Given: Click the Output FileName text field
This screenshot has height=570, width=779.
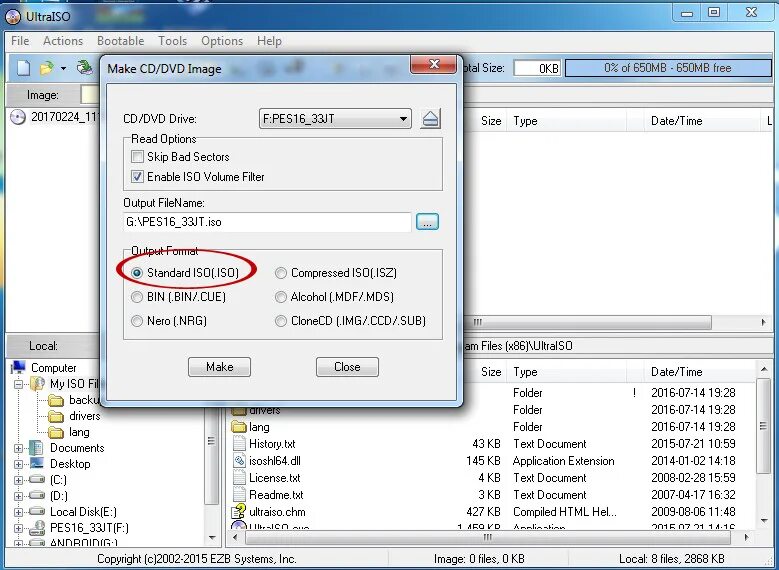Looking at the screenshot, I should [x=267, y=222].
